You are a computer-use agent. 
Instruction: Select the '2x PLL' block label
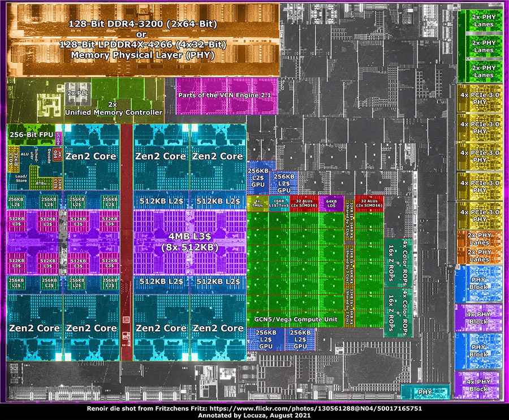78,93
